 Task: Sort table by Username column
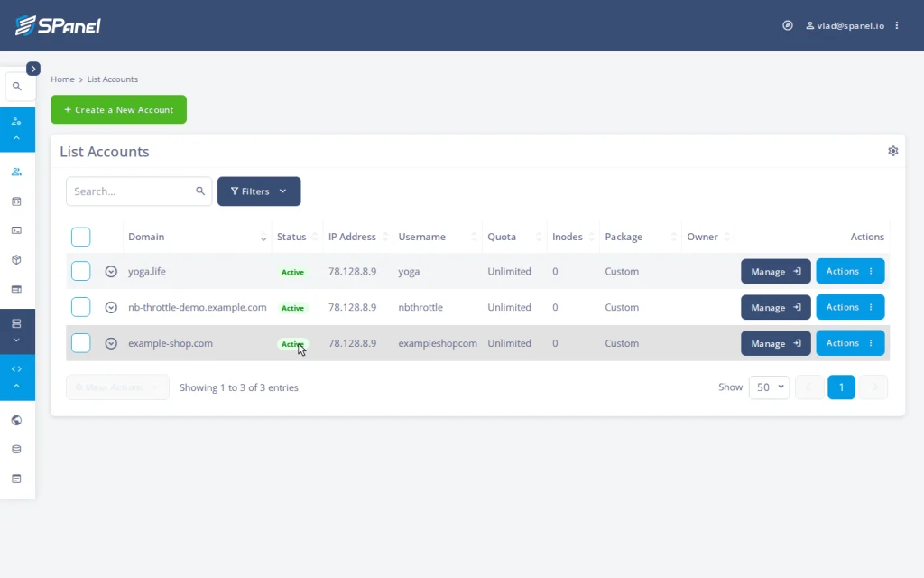[438, 237]
